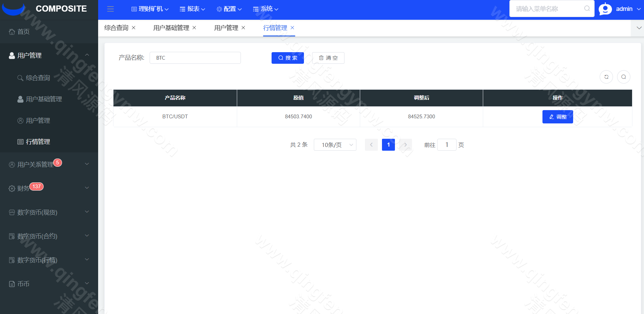Switch to the 用户基础管理 tab

point(171,28)
